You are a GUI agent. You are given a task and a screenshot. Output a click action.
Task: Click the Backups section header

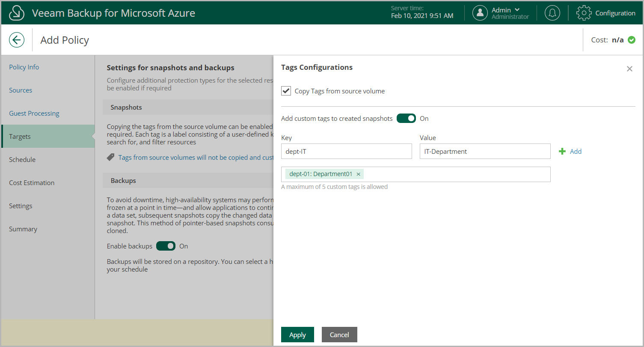(188, 180)
